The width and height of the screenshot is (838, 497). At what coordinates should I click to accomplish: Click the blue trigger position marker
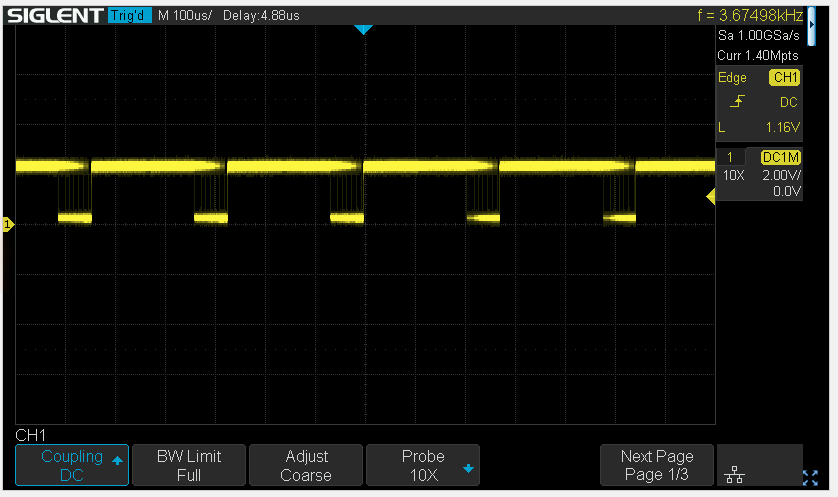click(363, 30)
